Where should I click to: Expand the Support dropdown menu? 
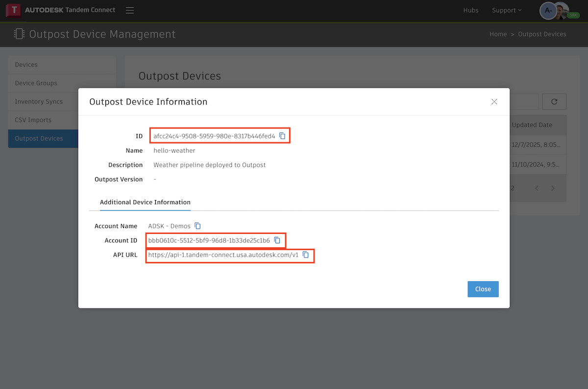(x=506, y=10)
